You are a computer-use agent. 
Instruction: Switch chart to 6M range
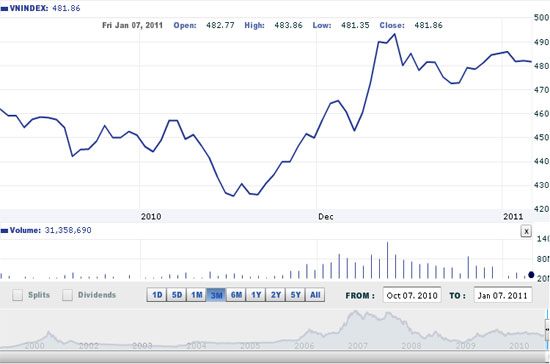coord(236,295)
